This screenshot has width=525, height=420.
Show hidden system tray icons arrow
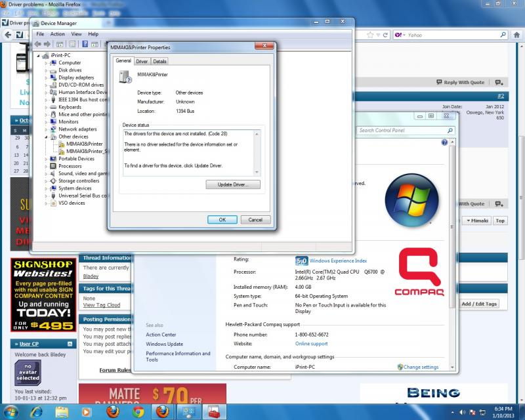pyautogui.click(x=452, y=412)
